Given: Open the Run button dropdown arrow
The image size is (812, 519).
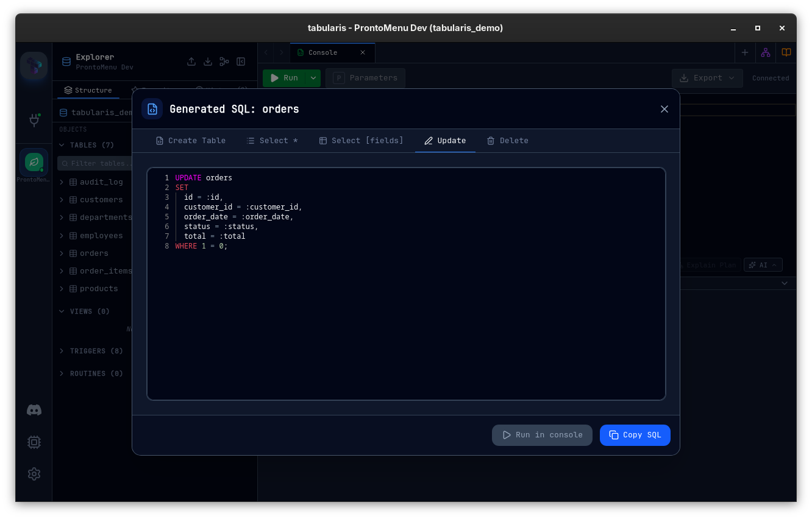Looking at the screenshot, I should pyautogui.click(x=313, y=78).
